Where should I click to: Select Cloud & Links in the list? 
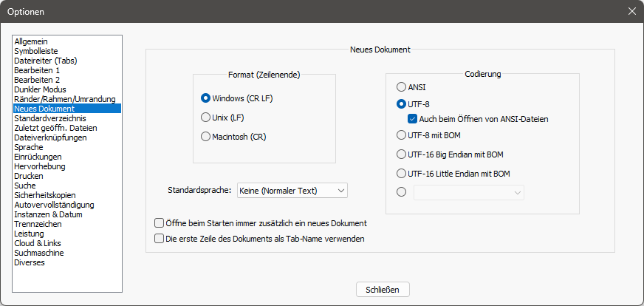[x=37, y=243]
